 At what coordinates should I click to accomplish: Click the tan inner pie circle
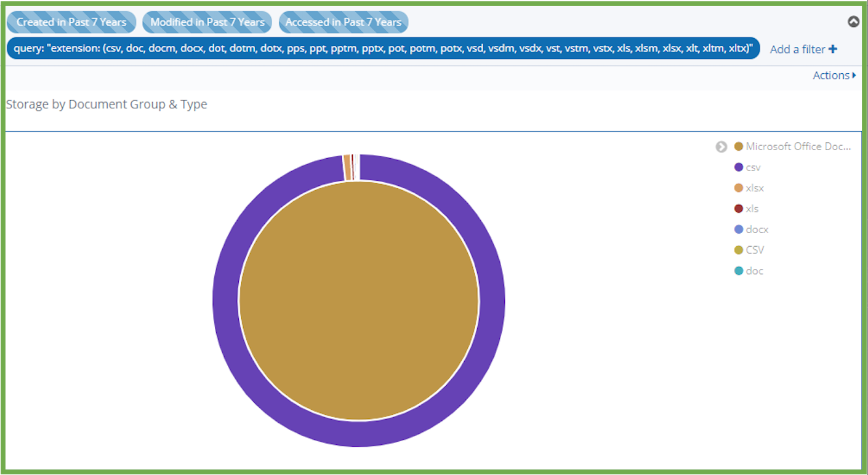(358, 301)
